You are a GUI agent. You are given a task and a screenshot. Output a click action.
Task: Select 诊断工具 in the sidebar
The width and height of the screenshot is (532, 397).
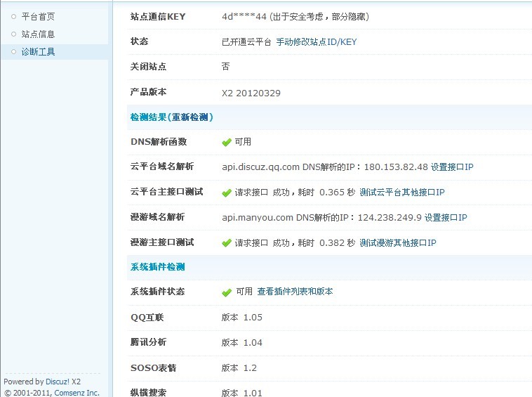pos(38,51)
